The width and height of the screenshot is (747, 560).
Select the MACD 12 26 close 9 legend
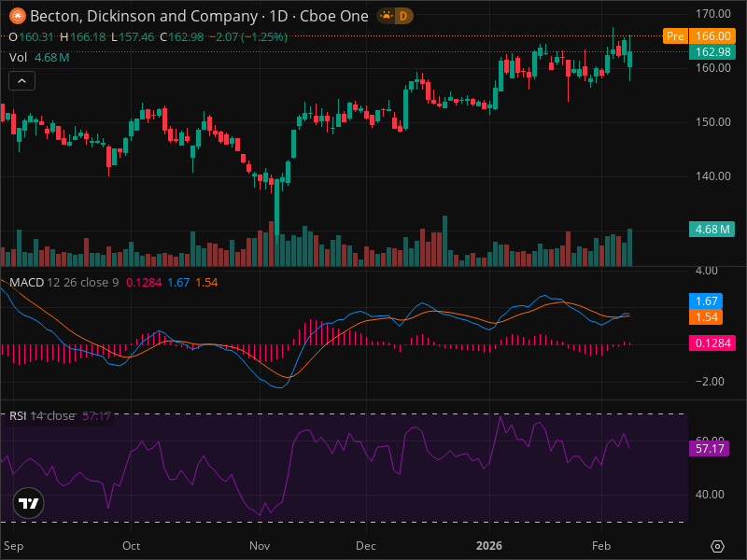pos(63,283)
